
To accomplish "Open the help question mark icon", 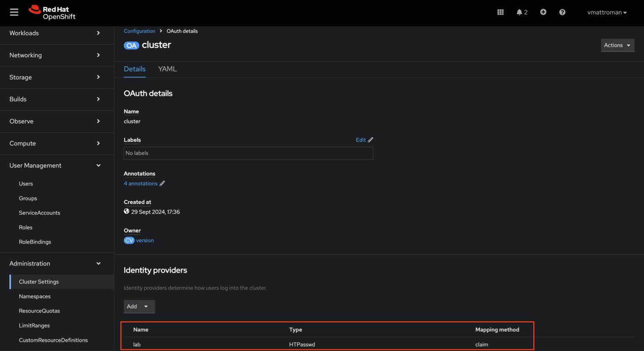I will point(562,12).
